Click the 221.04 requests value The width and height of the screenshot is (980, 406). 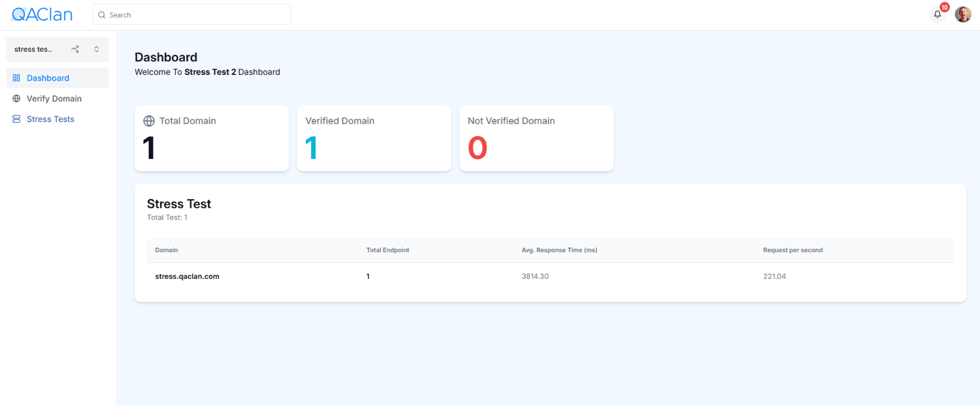[774, 277]
